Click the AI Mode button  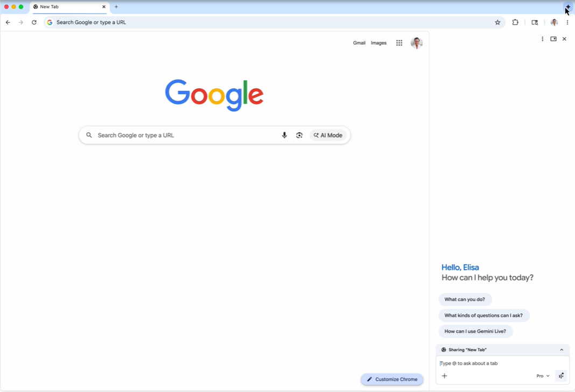(x=328, y=135)
